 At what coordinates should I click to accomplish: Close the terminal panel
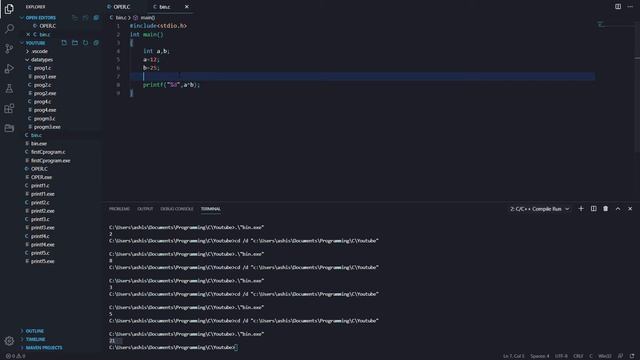pyautogui.click(x=630, y=209)
